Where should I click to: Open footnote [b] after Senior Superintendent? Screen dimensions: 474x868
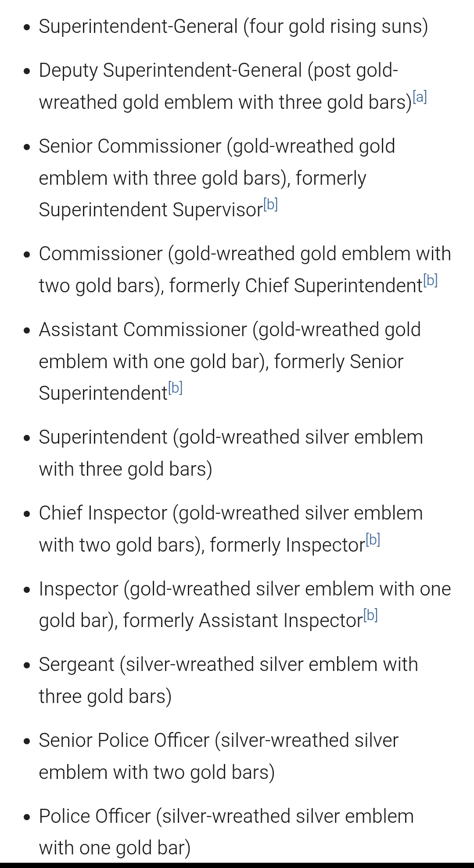click(x=175, y=388)
